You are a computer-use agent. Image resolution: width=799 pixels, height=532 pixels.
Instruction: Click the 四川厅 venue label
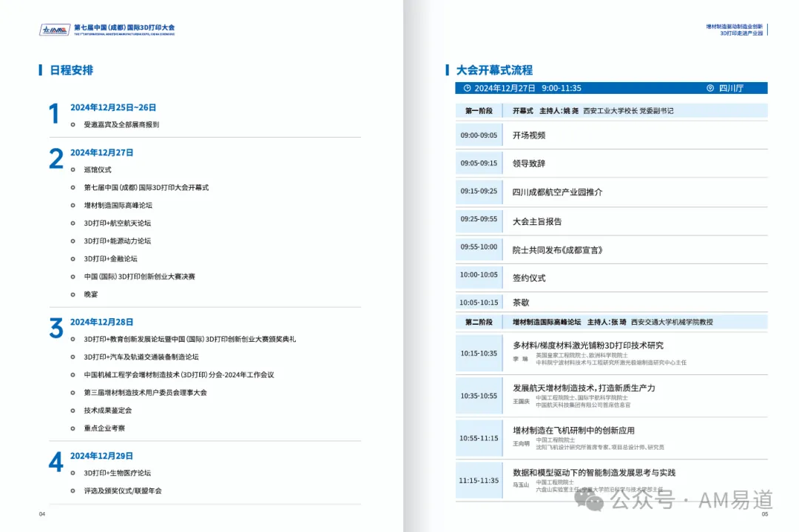[731, 88]
